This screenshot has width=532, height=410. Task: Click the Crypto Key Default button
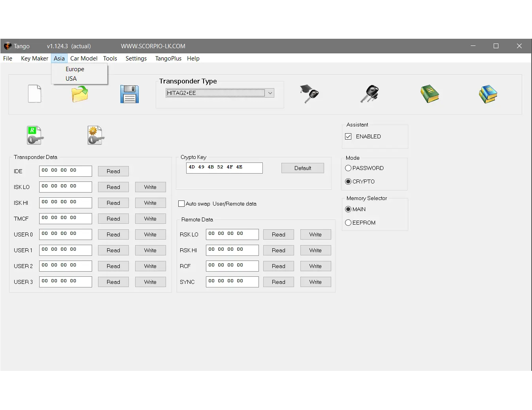[303, 168]
